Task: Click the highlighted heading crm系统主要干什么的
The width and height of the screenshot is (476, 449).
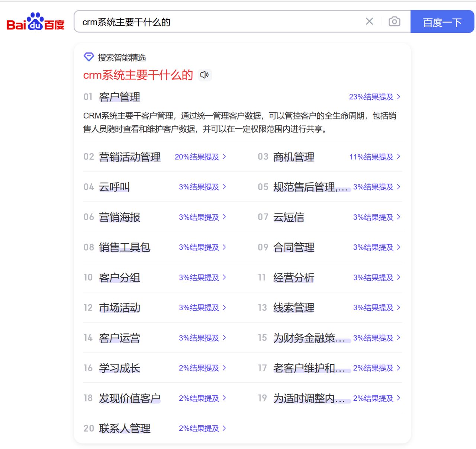Action: click(138, 75)
